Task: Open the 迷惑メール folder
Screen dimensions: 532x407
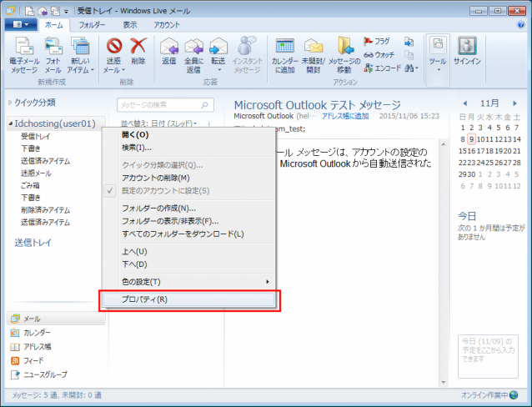Action: pos(37,173)
